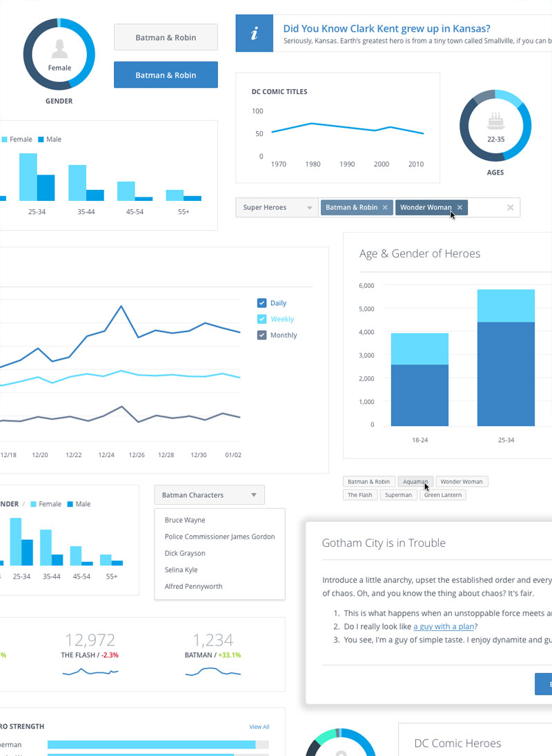Select Selina Kyle from the list
This screenshot has height=756, width=552.
[x=181, y=570]
